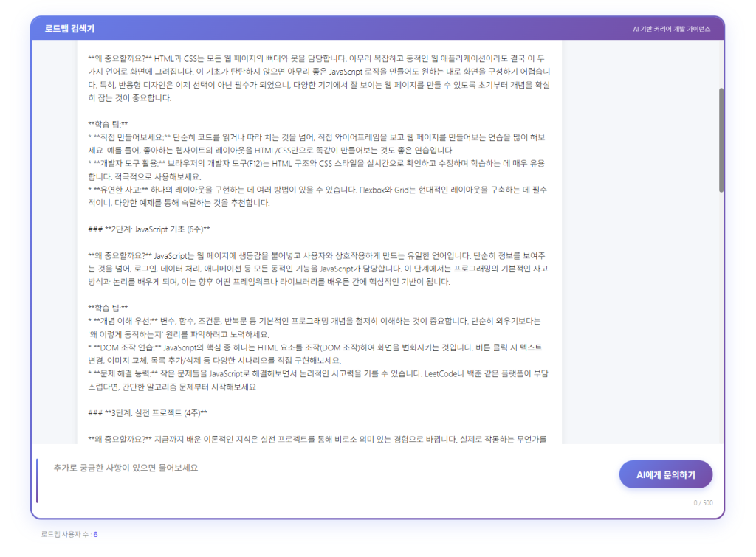Click the 0 / 500 character counter
Viewport: 756px width, 557px height.
(703, 503)
